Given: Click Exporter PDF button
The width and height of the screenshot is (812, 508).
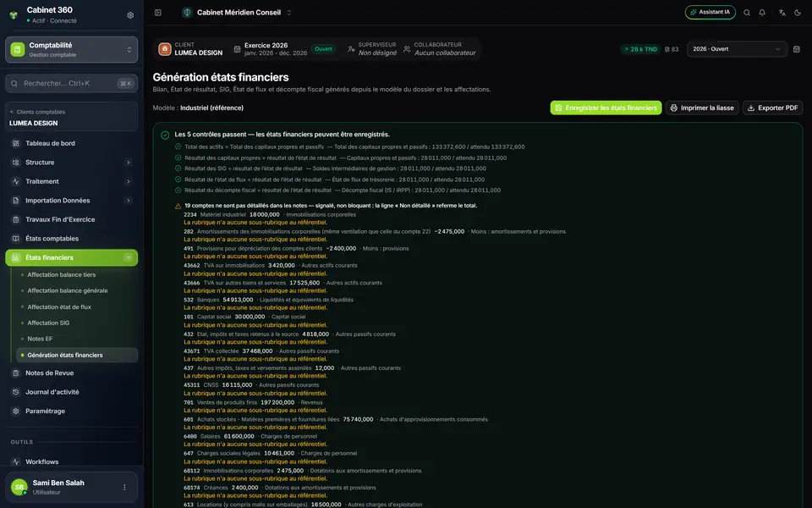Looking at the screenshot, I should 772,108.
